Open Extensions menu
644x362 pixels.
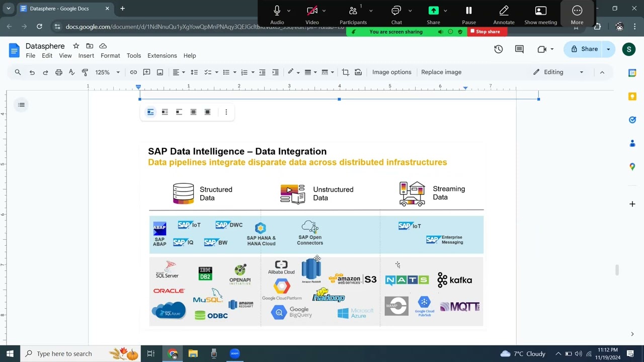[x=162, y=56]
